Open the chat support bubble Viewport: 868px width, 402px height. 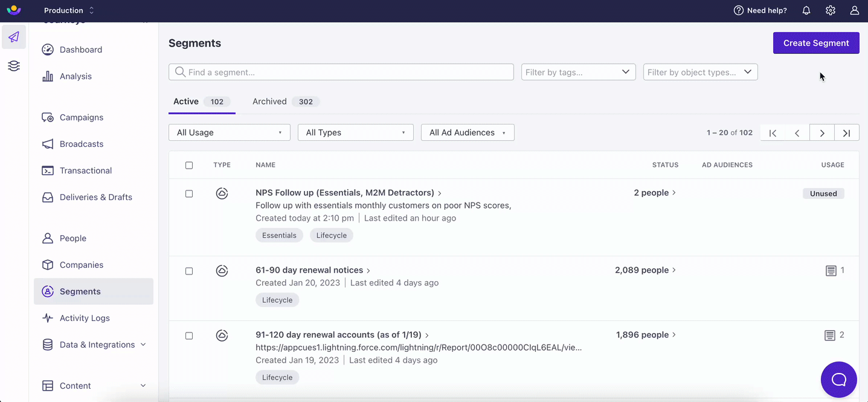tap(839, 380)
